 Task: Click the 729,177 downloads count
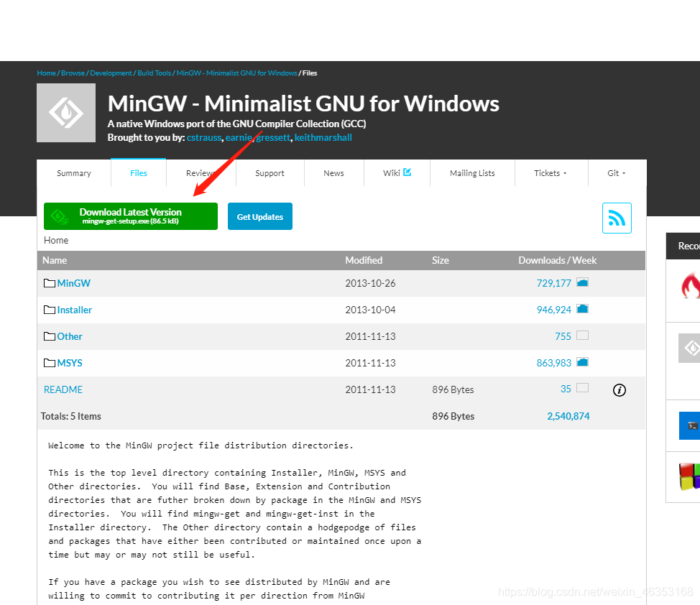[553, 283]
